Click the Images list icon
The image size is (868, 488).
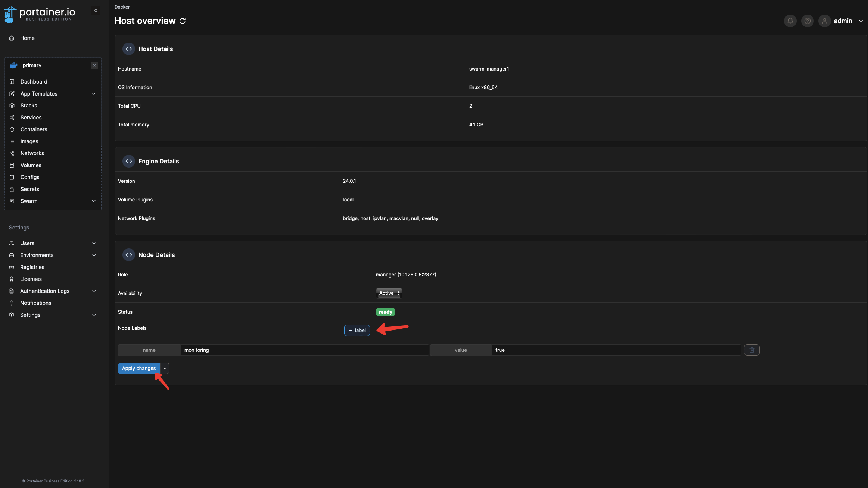tap(12, 141)
